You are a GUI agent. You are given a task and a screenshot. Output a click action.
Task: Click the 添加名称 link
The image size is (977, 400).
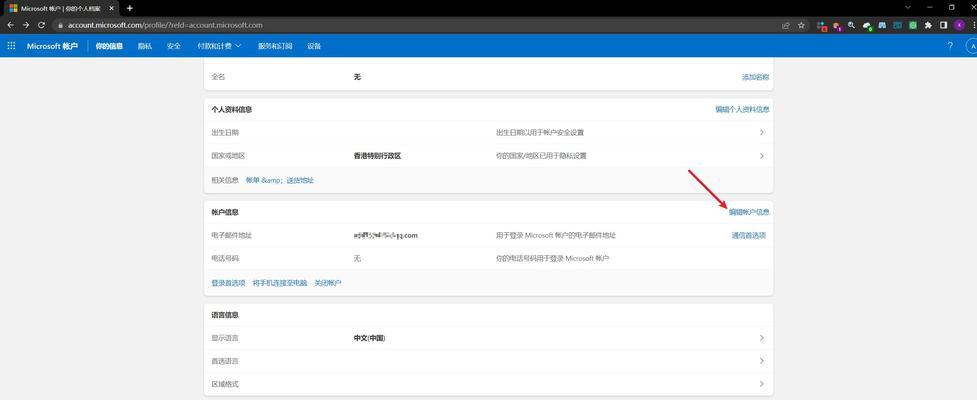[x=755, y=77]
